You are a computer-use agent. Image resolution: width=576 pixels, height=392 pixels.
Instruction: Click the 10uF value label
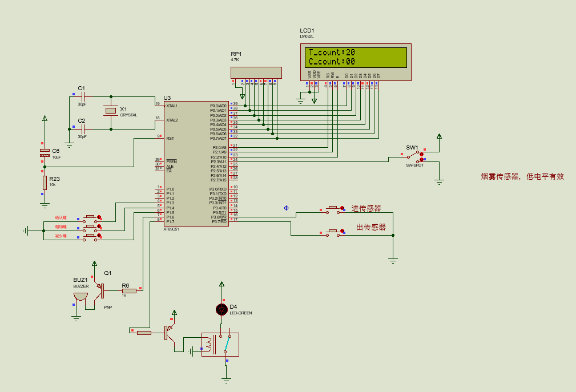(x=57, y=157)
